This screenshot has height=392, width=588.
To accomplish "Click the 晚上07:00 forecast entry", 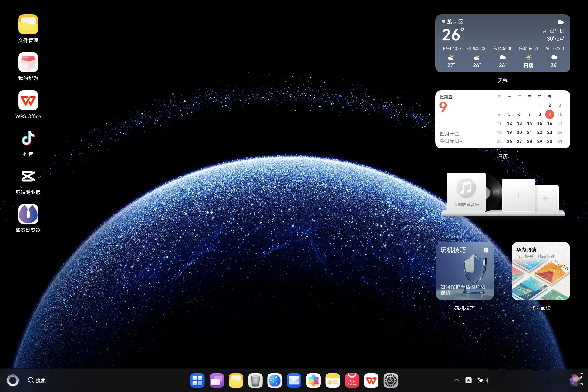I will [x=554, y=57].
